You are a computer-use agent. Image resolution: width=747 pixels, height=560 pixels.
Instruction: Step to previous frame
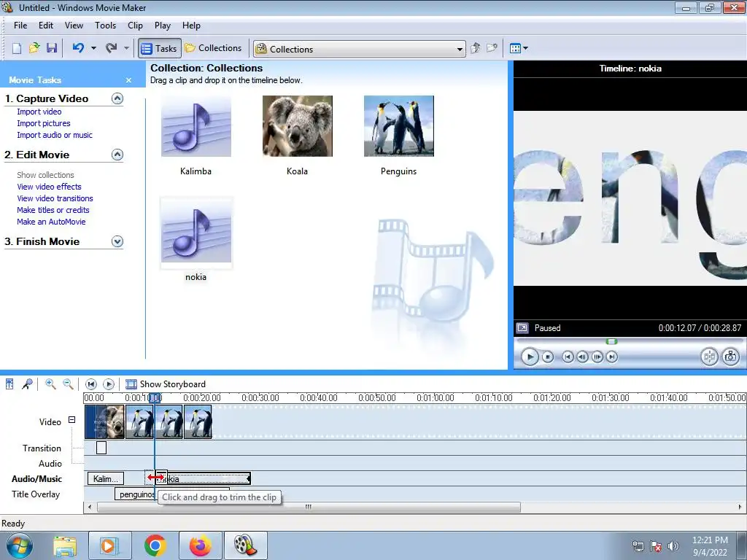[582, 357]
